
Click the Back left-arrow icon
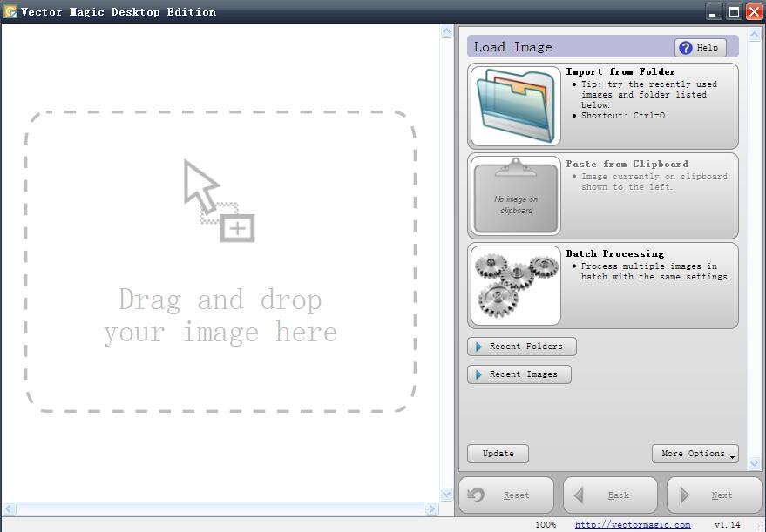[x=579, y=495]
